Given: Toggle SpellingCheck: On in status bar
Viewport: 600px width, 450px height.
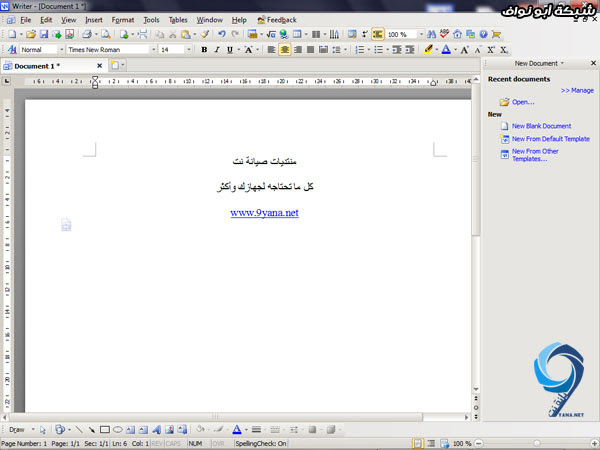Looking at the screenshot, I should (261, 443).
